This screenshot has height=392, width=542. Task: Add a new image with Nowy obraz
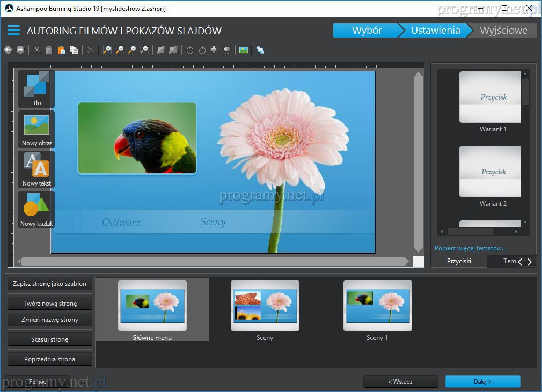[36, 129]
